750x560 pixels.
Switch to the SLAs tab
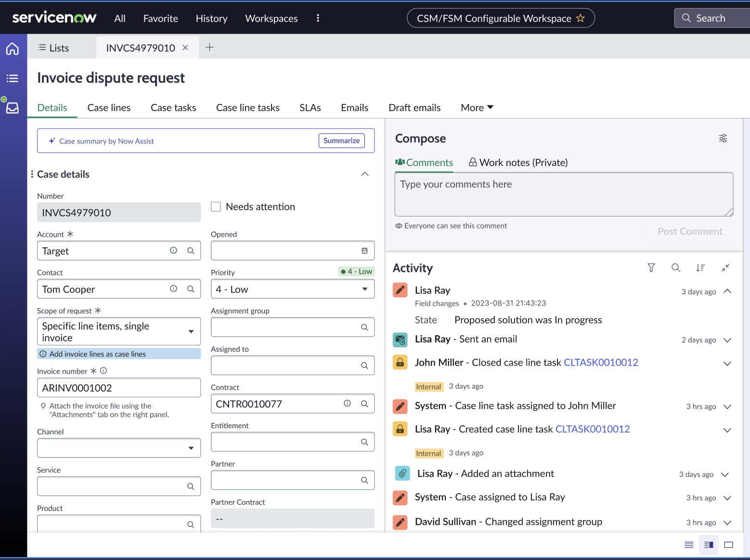pos(310,108)
